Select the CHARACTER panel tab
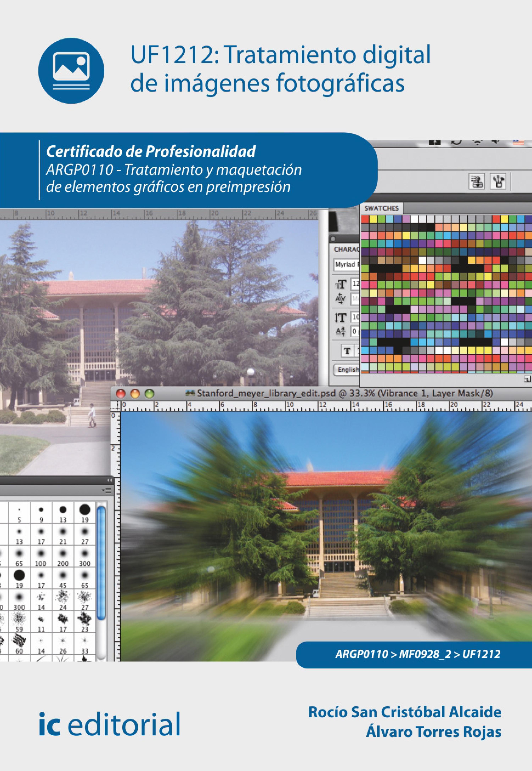The image size is (532, 771). (346, 249)
